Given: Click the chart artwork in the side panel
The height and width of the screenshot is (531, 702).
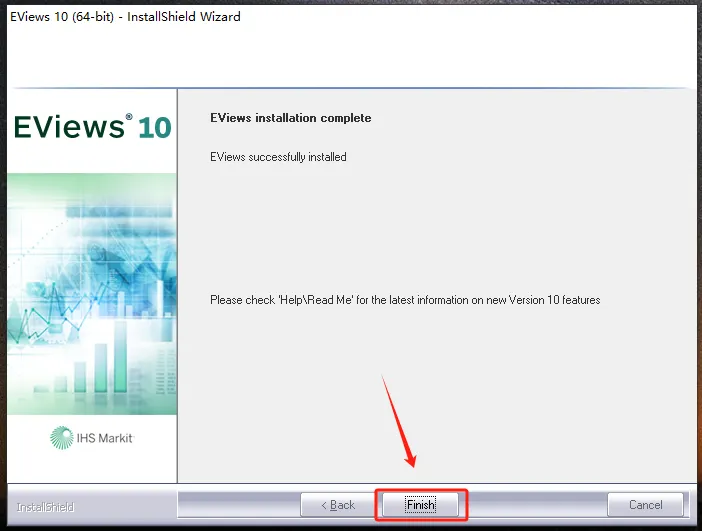Looking at the screenshot, I should (x=92, y=294).
